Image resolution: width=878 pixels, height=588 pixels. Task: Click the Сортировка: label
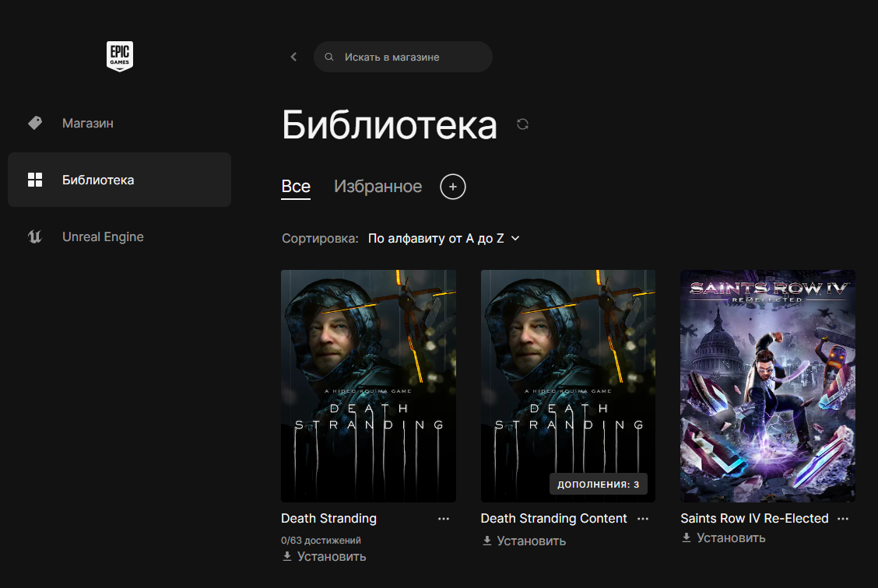click(320, 238)
